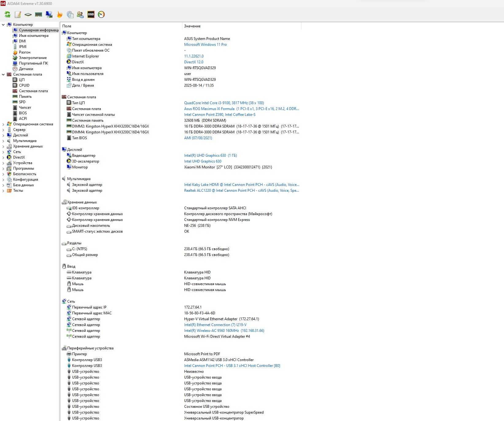504x421 pixels.
Task: Open the Microsoft Windows 11 Pro link
Action: click(205, 45)
